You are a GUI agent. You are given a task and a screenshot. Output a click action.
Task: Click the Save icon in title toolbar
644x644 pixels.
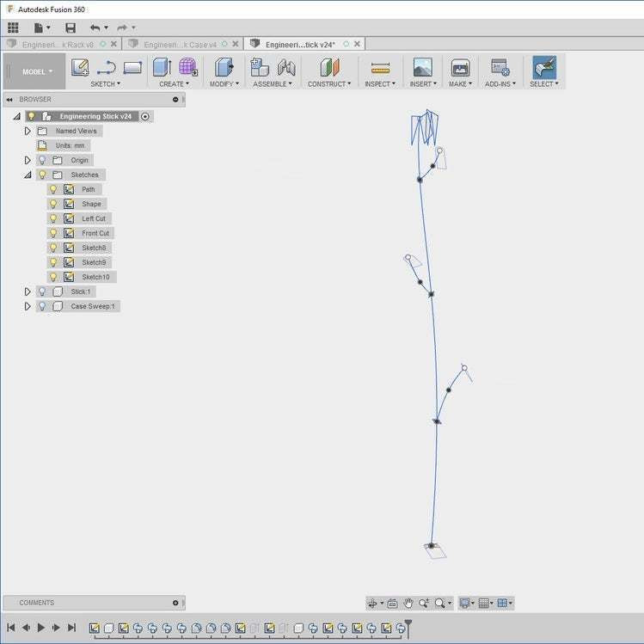(71, 28)
